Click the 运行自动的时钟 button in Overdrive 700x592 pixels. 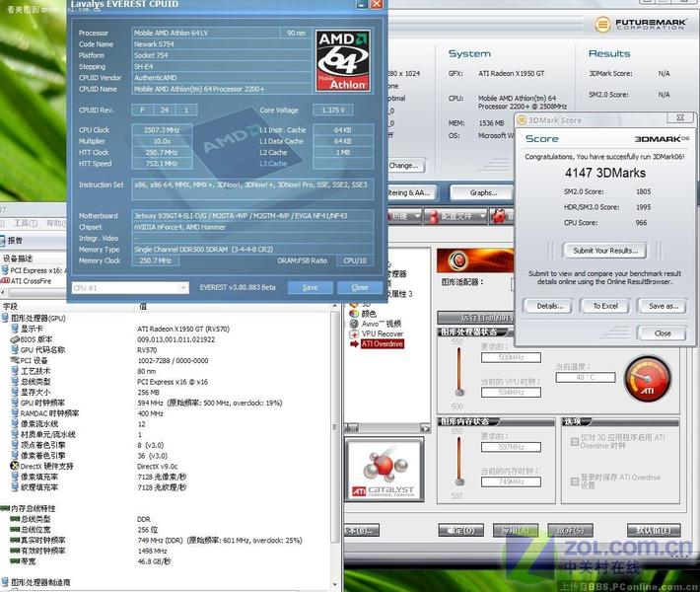(x=475, y=318)
